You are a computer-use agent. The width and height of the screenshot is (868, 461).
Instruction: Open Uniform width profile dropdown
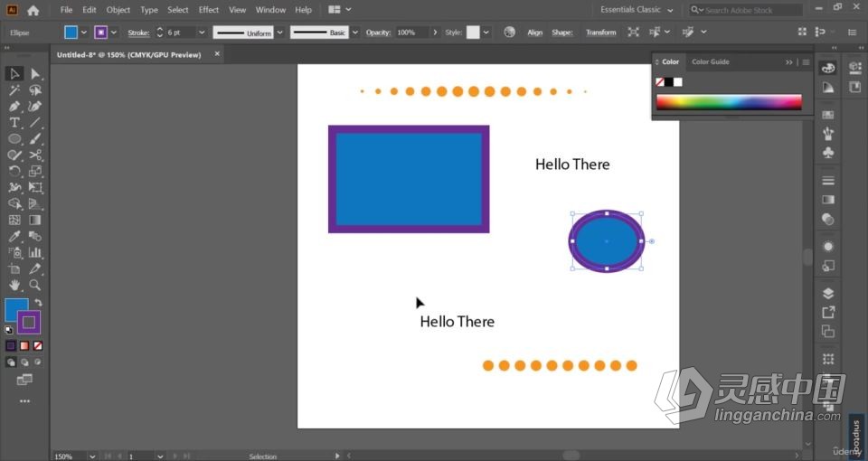[x=279, y=33]
